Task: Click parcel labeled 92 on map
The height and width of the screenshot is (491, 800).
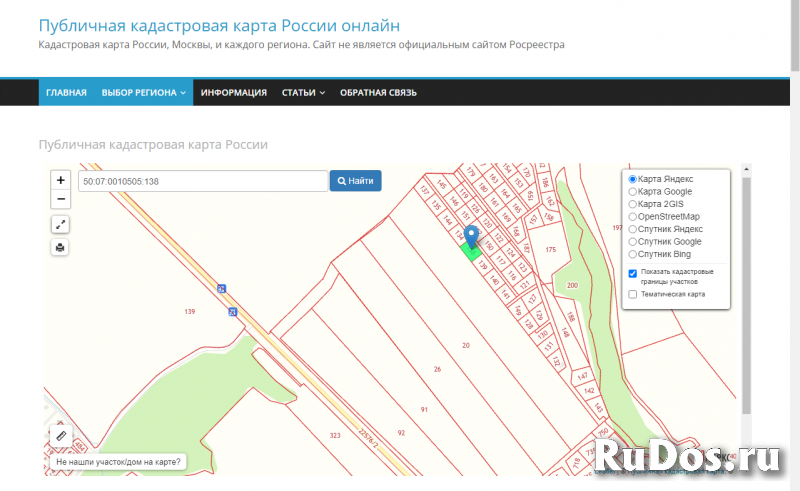Action: coord(401,433)
